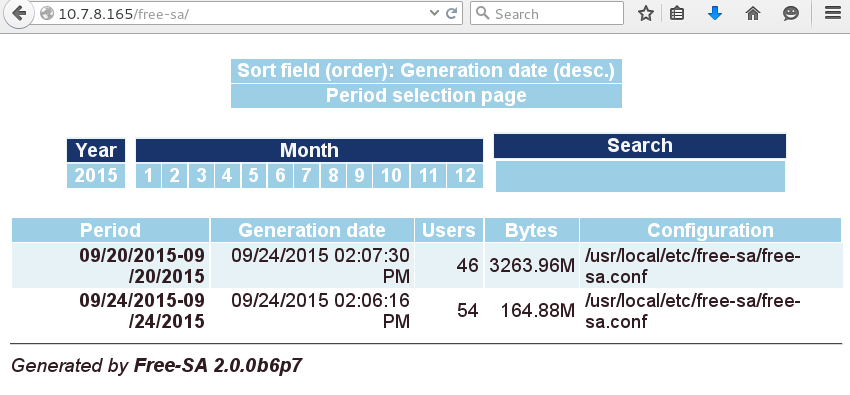Image resolution: width=850 pixels, height=395 pixels.
Task: Click the Bytes column header
Action: 531,230
